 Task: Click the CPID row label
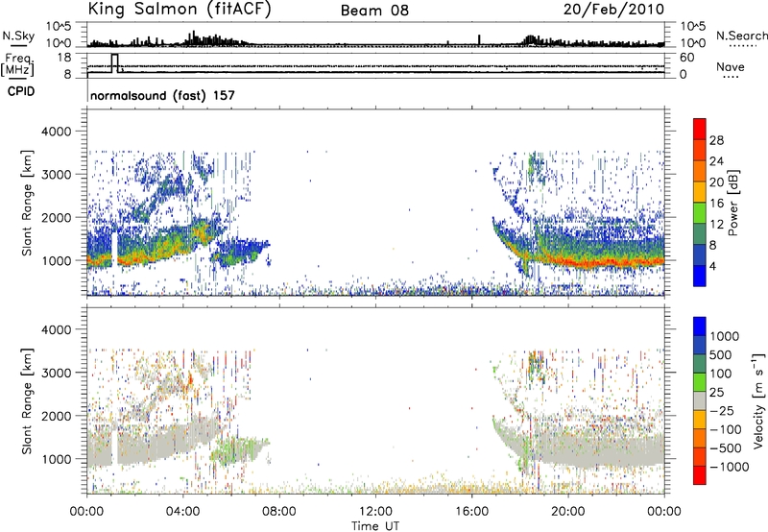click(21, 91)
